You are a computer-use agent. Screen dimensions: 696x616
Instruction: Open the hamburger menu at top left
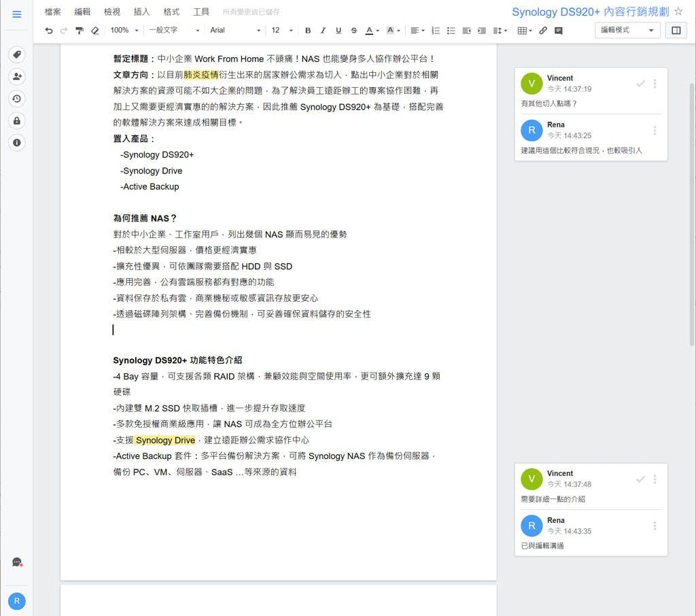point(17,14)
